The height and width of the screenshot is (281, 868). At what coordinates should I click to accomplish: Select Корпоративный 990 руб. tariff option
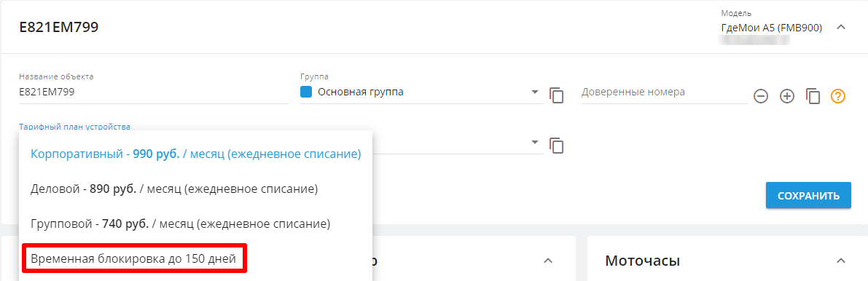pos(196,154)
